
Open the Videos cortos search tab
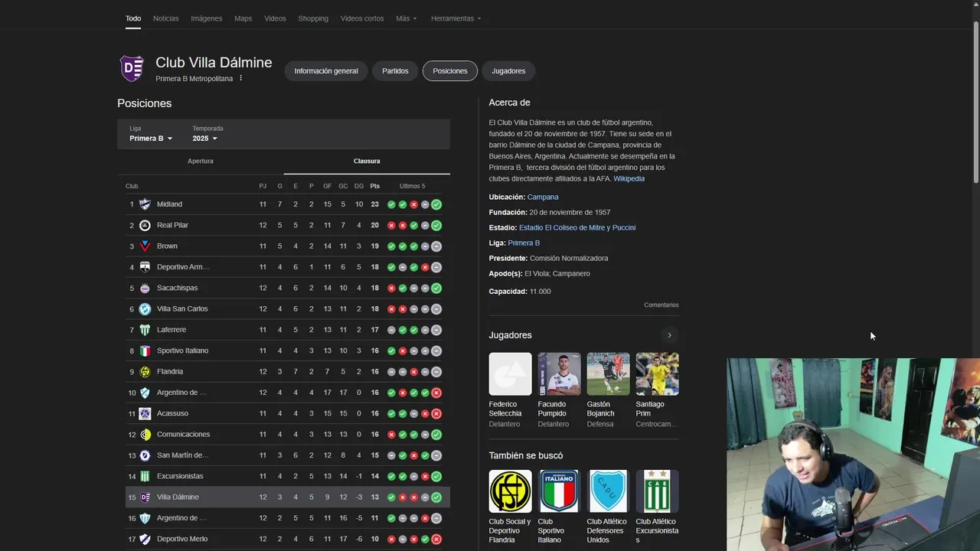coord(362,18)
